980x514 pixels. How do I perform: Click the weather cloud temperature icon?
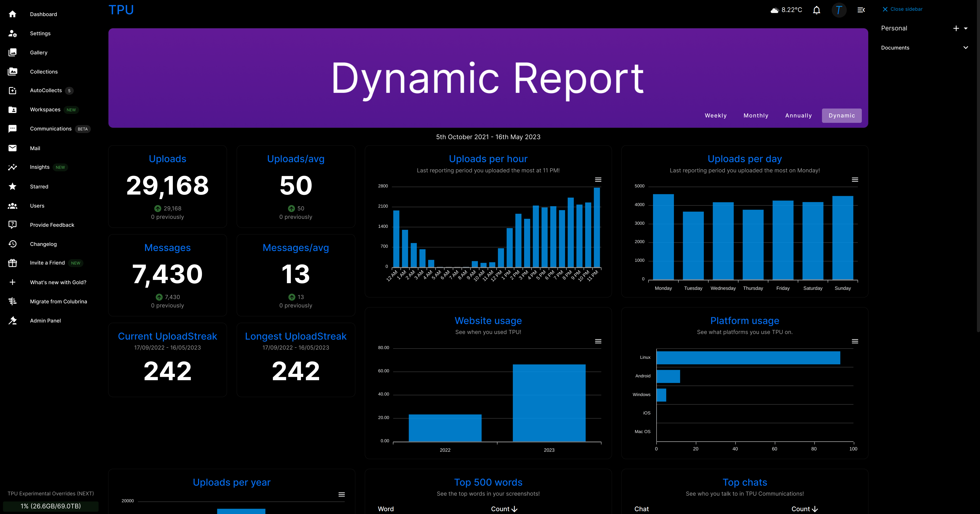pos(774,10)
